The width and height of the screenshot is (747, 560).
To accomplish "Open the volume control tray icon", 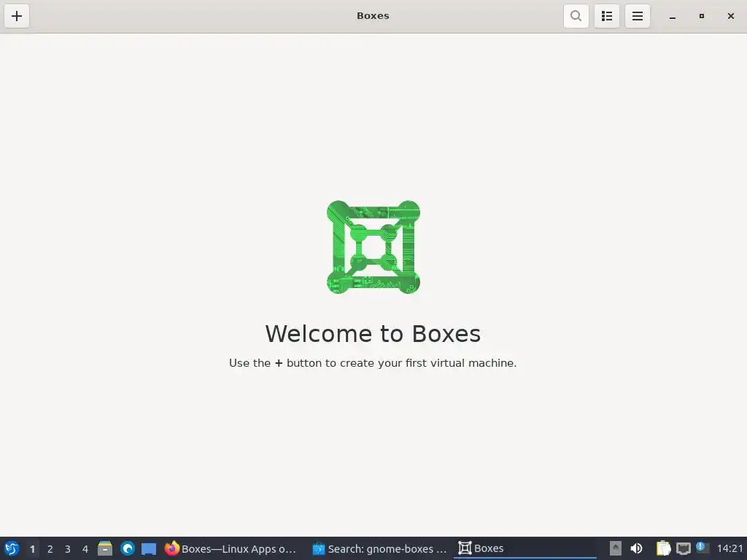I will tap(636, 548).
